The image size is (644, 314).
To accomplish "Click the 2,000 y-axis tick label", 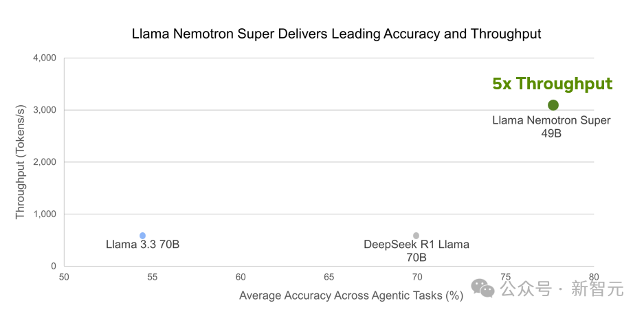I will click(x=45, y=162).
